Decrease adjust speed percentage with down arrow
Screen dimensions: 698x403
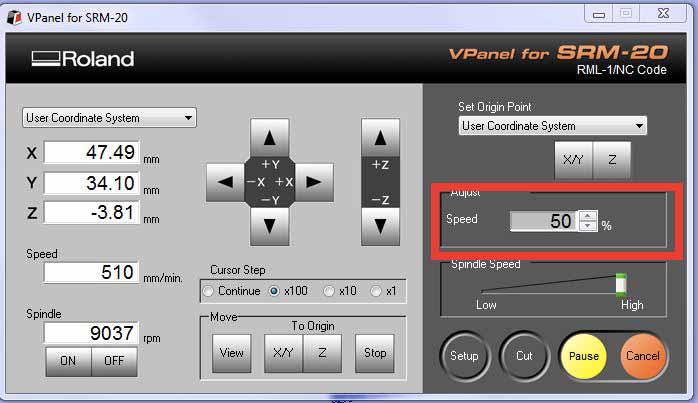588,226
